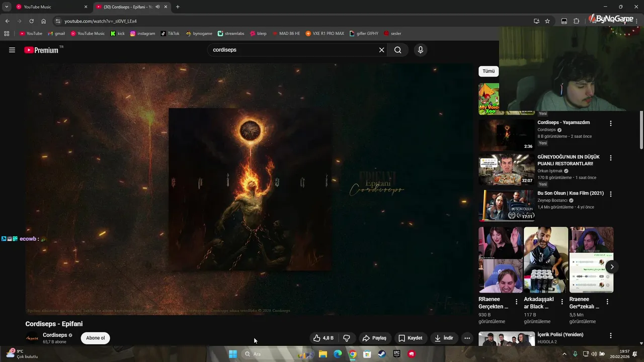644x362 pixels.
Task: Open a new browser tab
Action: [x=178, y=7]
